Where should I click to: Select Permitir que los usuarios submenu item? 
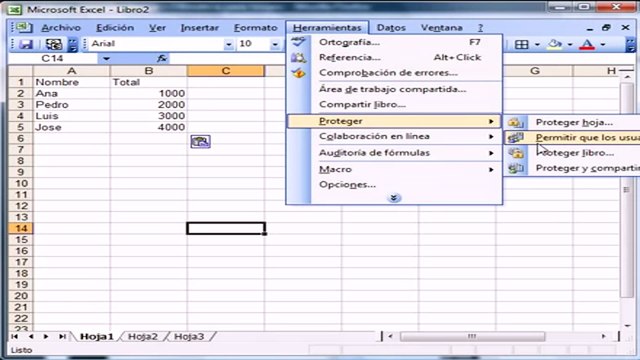[572, 138]
